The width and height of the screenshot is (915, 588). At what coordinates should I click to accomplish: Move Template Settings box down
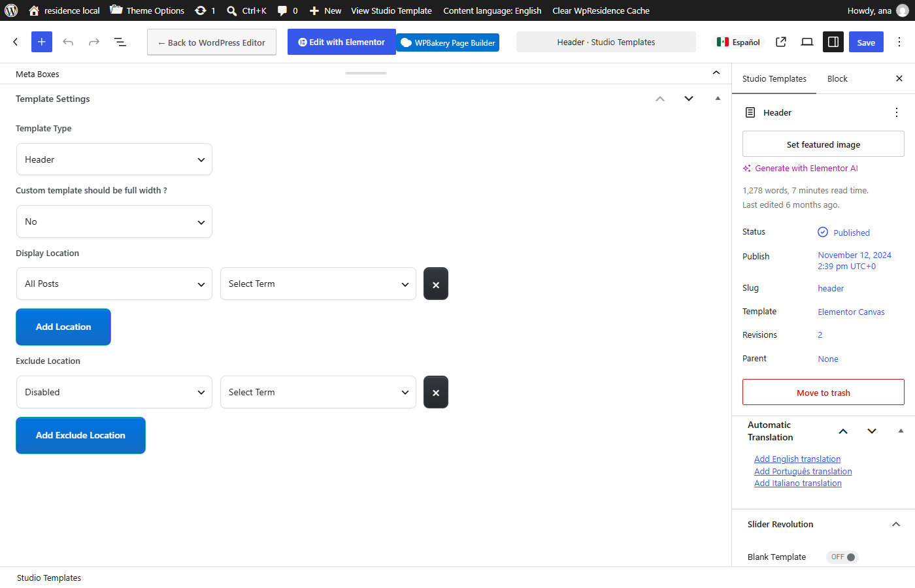click(689, 99)
